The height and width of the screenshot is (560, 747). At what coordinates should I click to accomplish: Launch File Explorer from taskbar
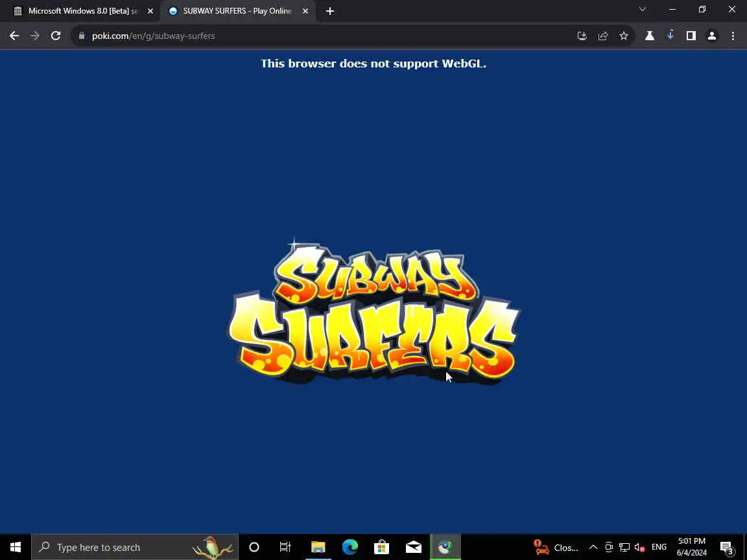(318, 547)
